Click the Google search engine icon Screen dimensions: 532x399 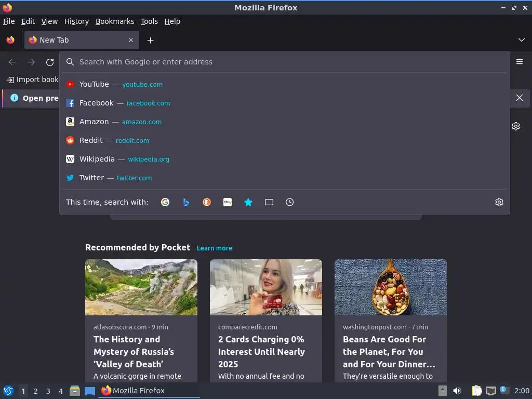point(165,202)
